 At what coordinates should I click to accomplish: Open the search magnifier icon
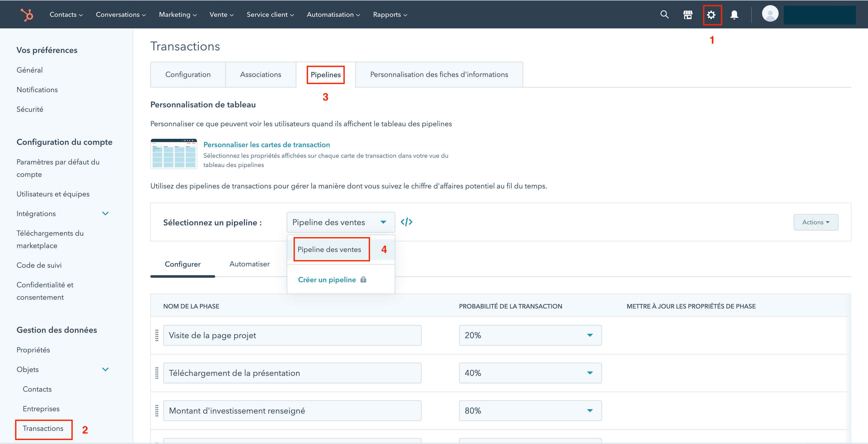tap(664, 14)
